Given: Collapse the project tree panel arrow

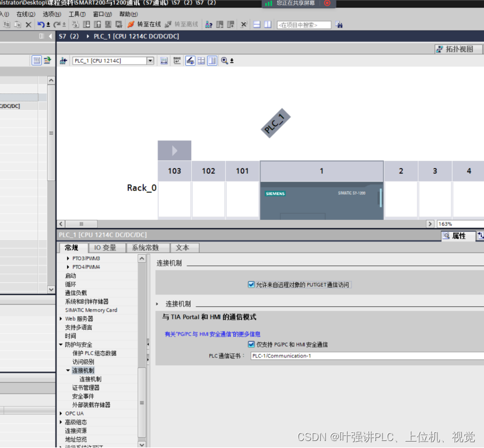Looking at the screenshot, I should pos(50,36).
